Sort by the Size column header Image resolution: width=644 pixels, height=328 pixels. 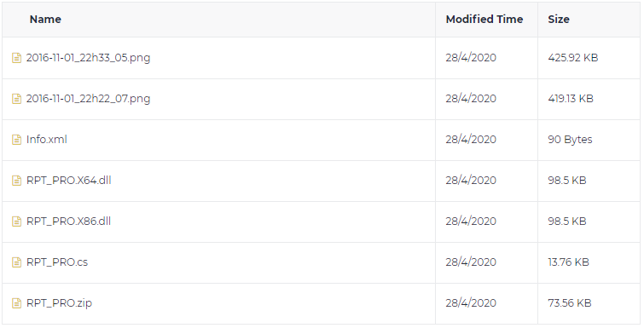[x=559, y=20]
